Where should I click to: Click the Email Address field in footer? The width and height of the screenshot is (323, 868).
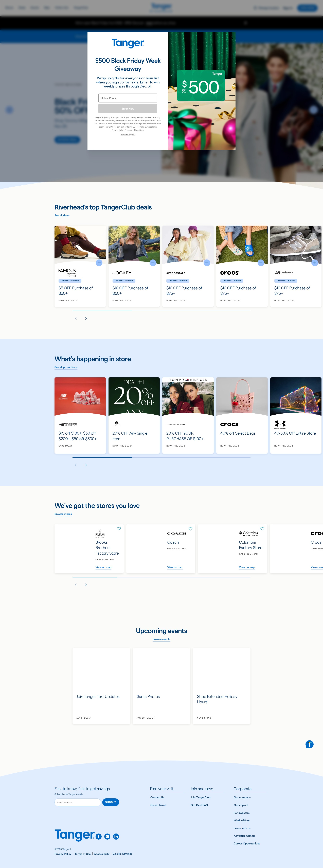tap(77, 802)
